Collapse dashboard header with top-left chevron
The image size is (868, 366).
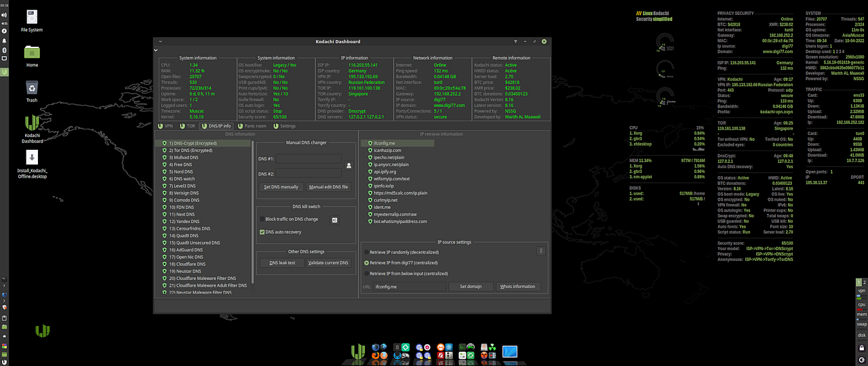156,49
